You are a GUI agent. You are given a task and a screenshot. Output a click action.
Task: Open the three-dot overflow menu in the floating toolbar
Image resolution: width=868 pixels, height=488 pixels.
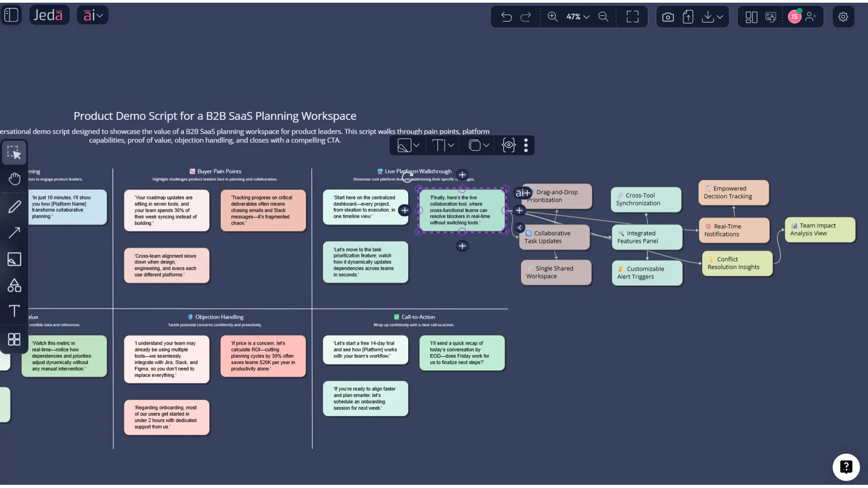[526, 145]
